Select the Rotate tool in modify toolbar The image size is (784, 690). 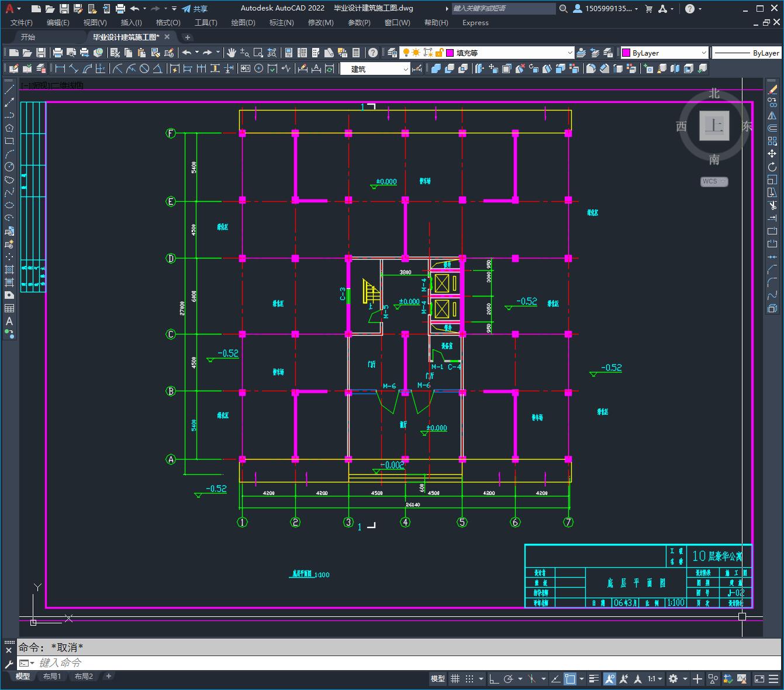click(x=772, y=167)
